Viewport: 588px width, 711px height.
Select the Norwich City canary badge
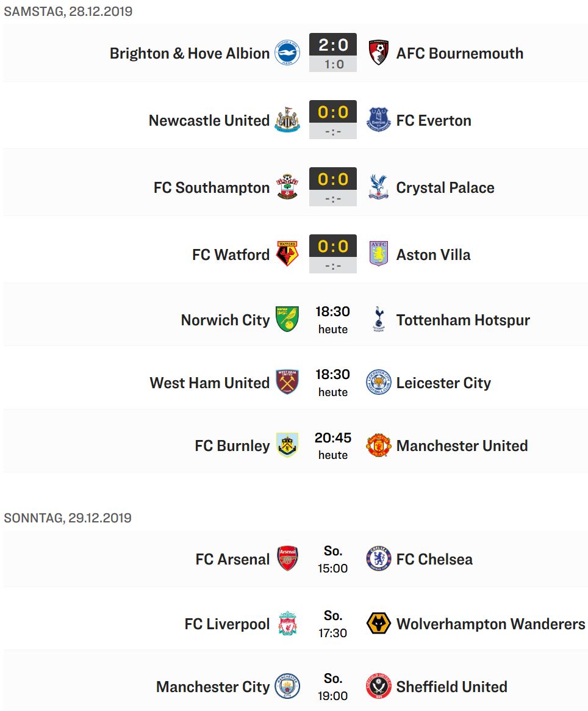coord(287,319)
